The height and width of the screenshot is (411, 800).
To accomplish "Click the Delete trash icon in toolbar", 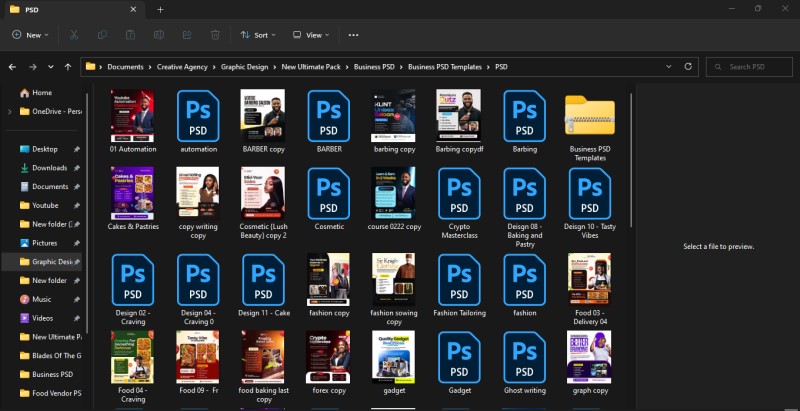I will pyautogui.click(x=215, y=35).
